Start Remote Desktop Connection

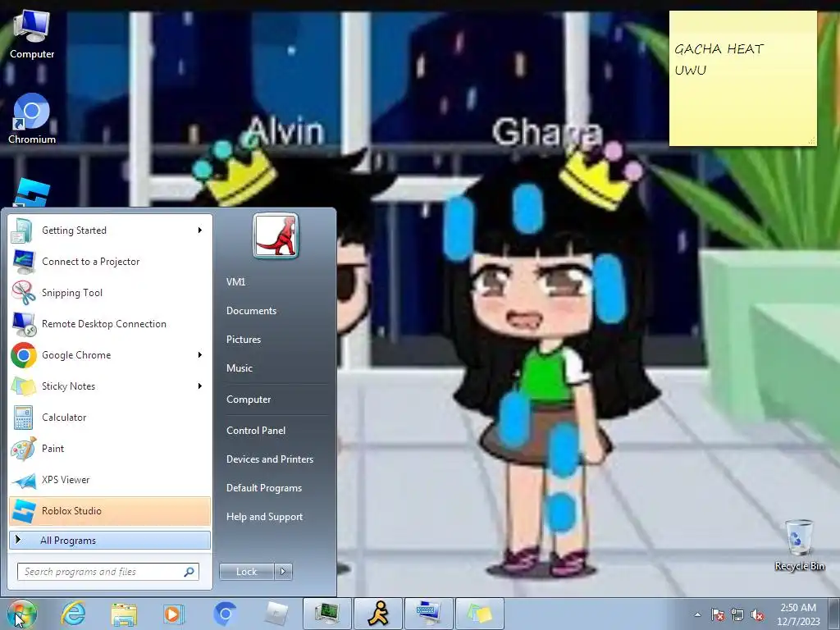pos(109,323)
